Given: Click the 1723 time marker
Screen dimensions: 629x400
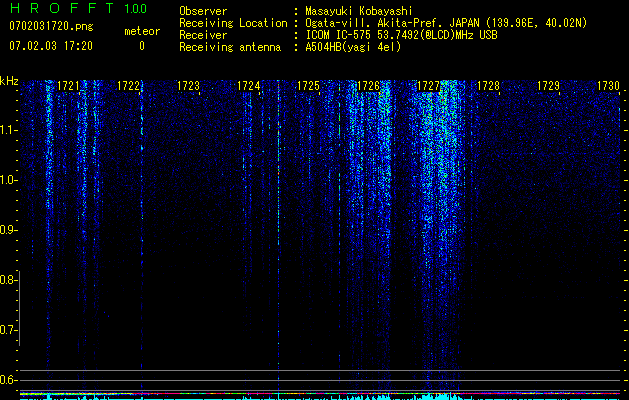Looking at the screenshot, I should click(x=188, y=86).
